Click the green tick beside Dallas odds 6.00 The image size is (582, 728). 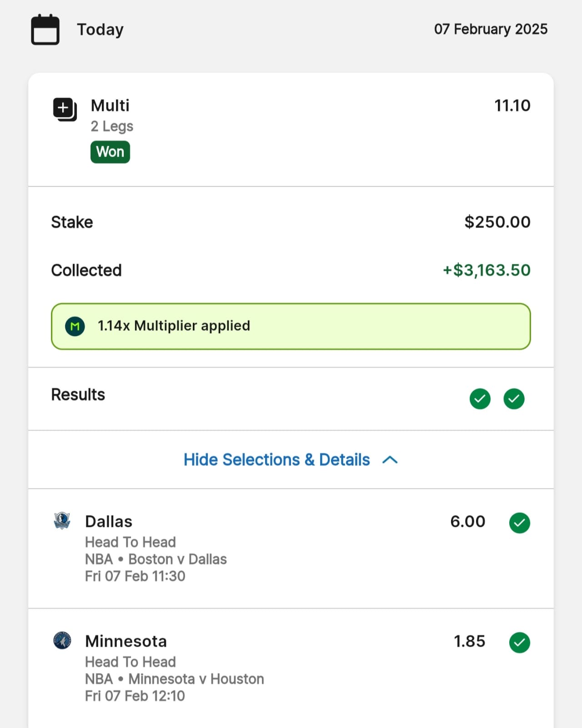(x=520, y=523)
